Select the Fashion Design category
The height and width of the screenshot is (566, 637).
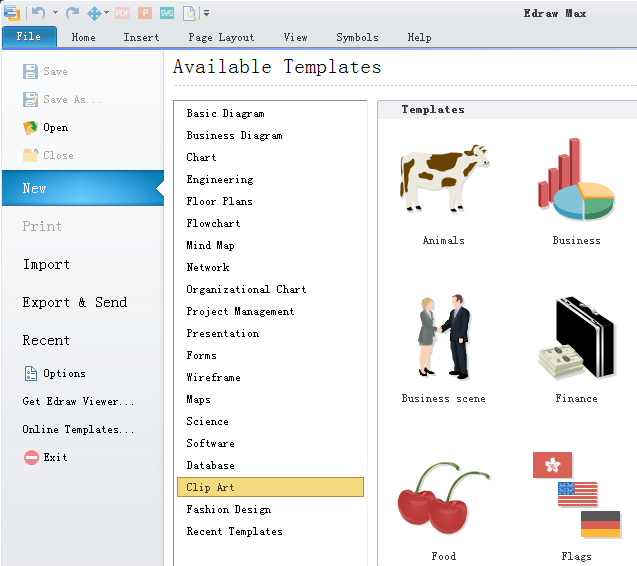(x=229, y=510)
